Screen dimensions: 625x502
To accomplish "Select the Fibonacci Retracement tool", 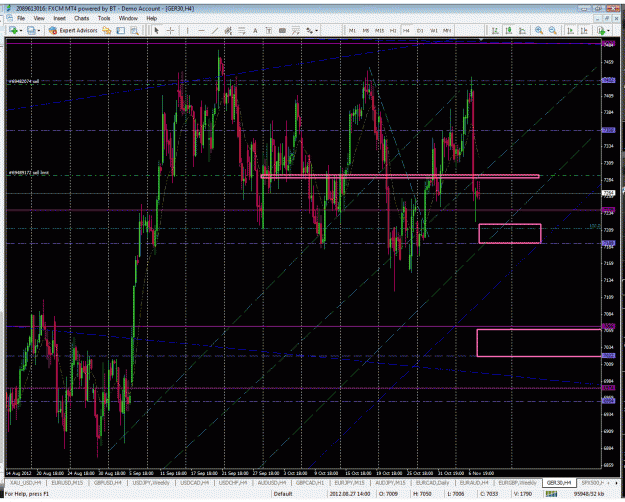I will [x=242, y=30].
